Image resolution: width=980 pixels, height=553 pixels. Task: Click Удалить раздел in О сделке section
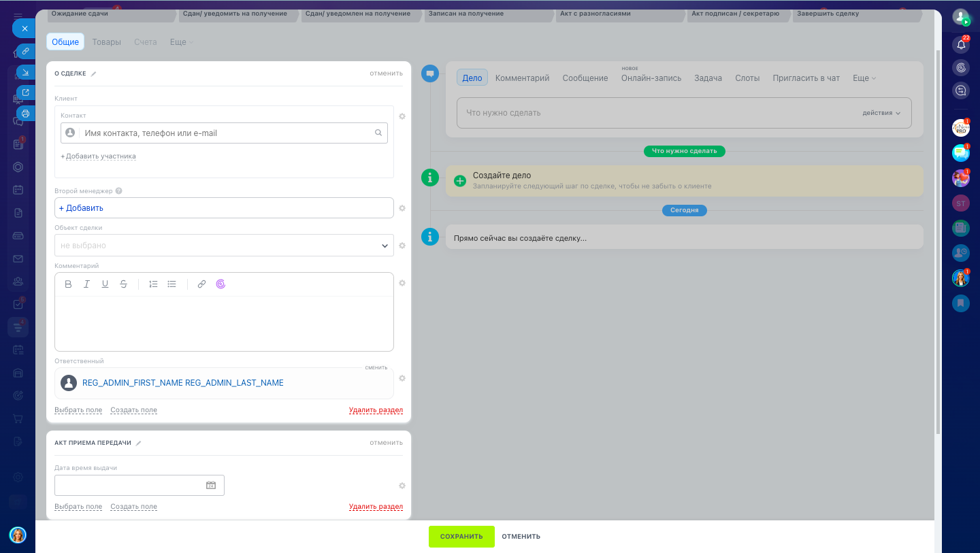point(376,410)
